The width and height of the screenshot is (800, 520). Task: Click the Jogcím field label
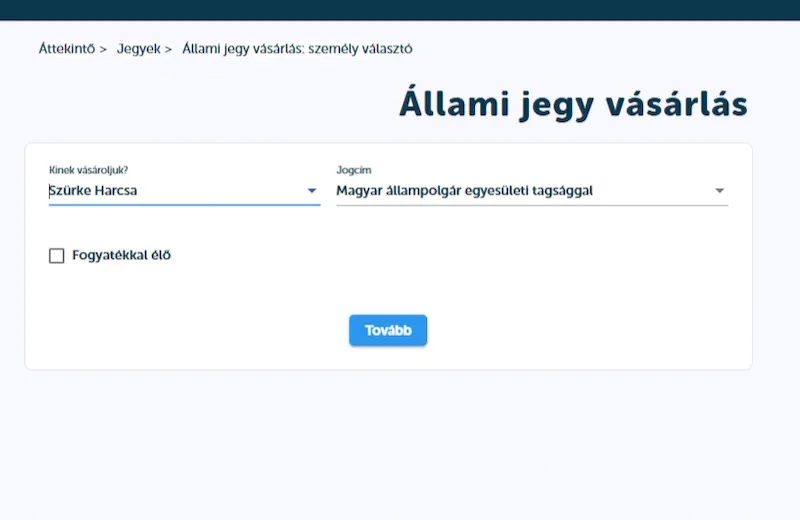pyautogui.click(x=353, y=170)
